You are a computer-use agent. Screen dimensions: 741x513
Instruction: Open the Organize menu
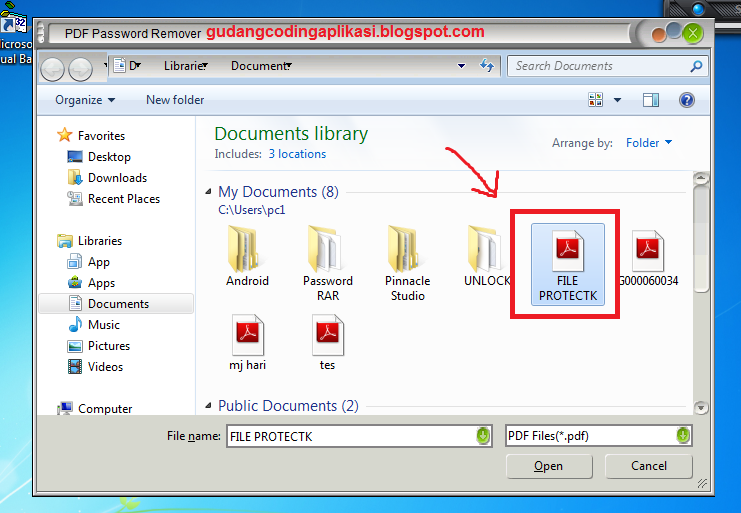pos(85,100)
